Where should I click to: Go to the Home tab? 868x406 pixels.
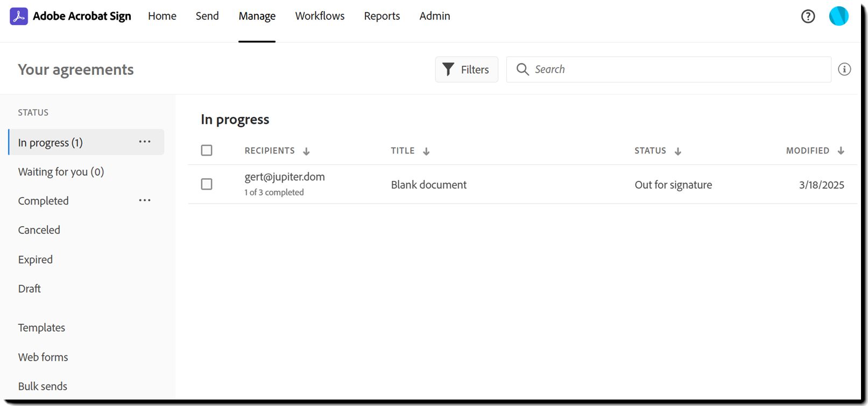coord(162,16)
